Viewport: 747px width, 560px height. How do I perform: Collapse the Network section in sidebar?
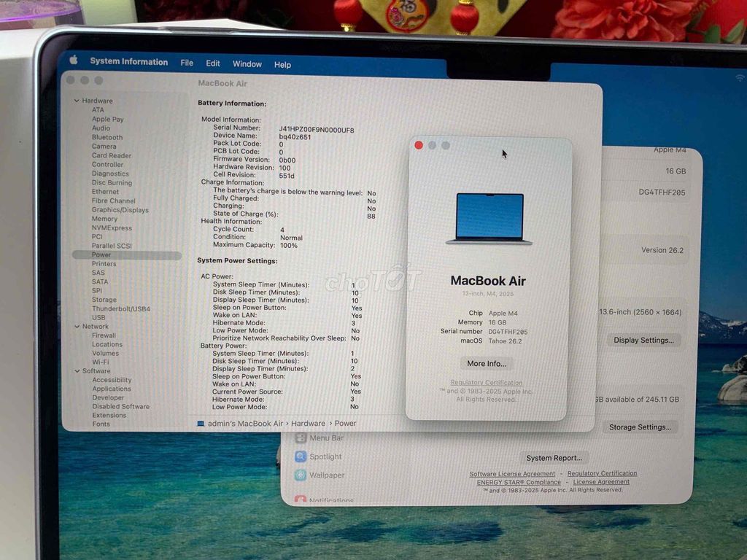click(x=77, y=326)
